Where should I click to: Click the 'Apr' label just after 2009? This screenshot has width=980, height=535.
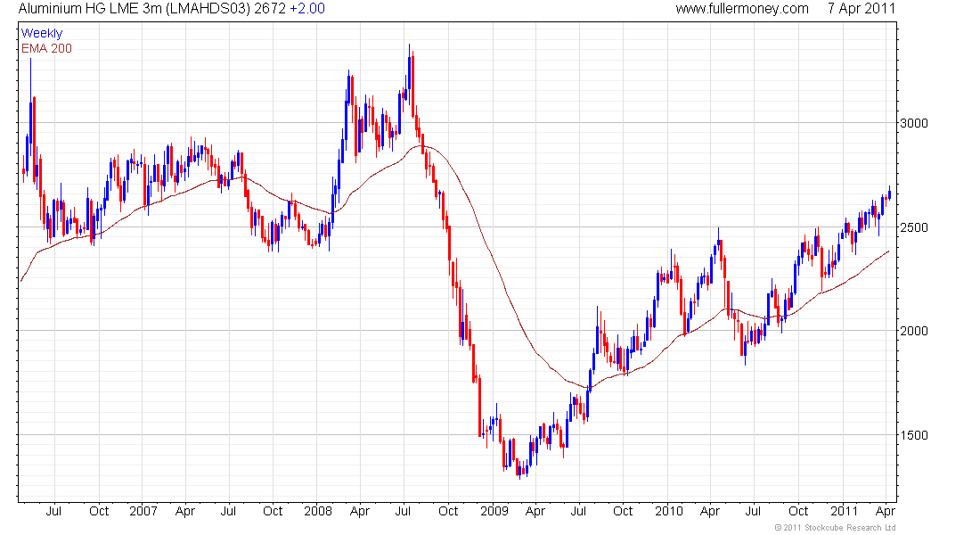[x=535, y=511]
